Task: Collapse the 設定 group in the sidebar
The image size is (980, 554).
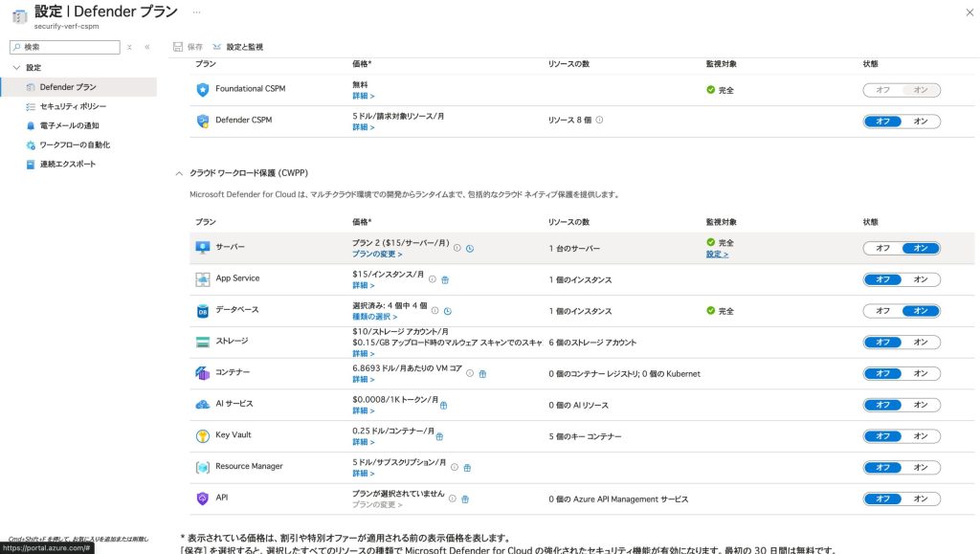Action: 16,68
